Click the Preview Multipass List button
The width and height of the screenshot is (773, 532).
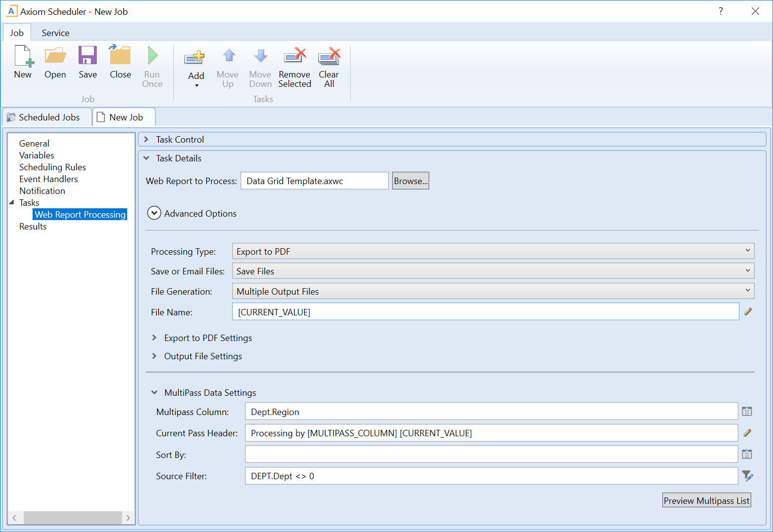click(x=706, y=500)
